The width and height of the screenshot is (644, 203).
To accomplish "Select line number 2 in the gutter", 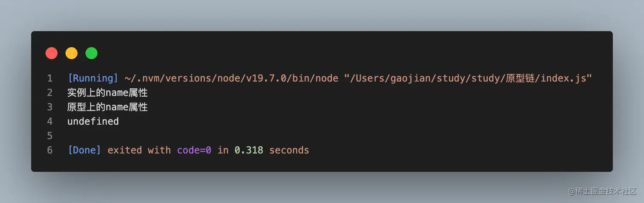I will coord(50,93).
